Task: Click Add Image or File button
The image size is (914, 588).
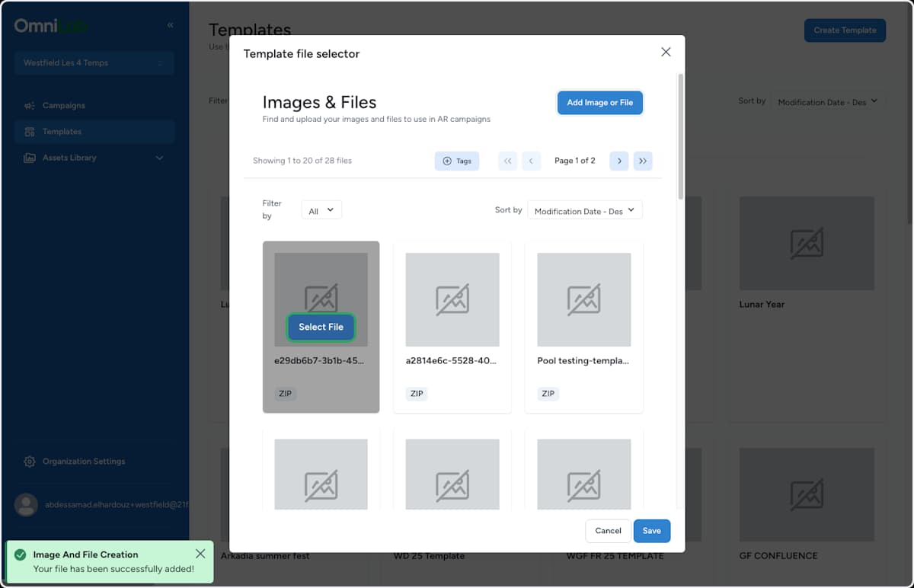Action: coord(600,103)
